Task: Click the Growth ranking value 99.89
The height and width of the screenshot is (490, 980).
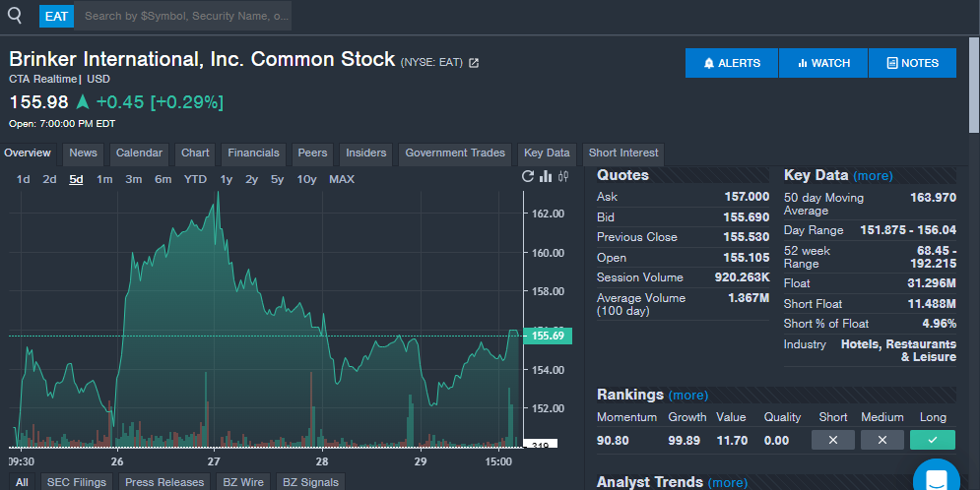Action: [684, 440]
